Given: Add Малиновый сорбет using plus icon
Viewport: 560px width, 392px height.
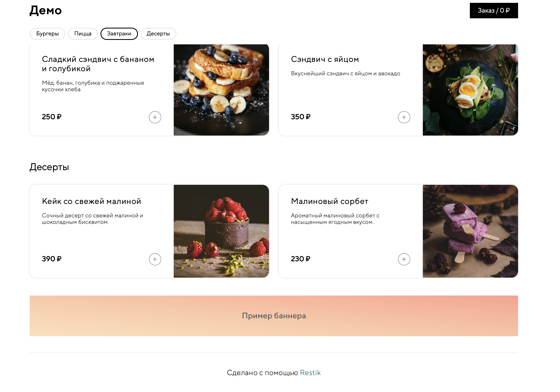Looking at the screenshot, I should coord(404,259).
